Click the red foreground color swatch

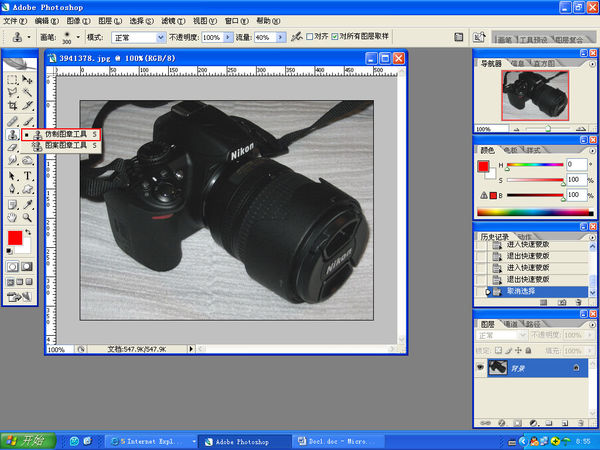[x=15, y=238]
